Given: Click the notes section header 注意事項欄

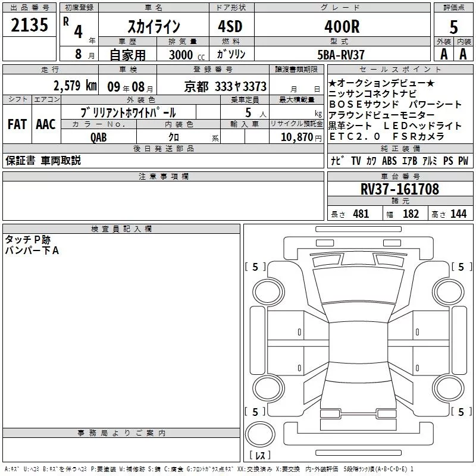Looking at the screenshot, I should coord(163,176).
